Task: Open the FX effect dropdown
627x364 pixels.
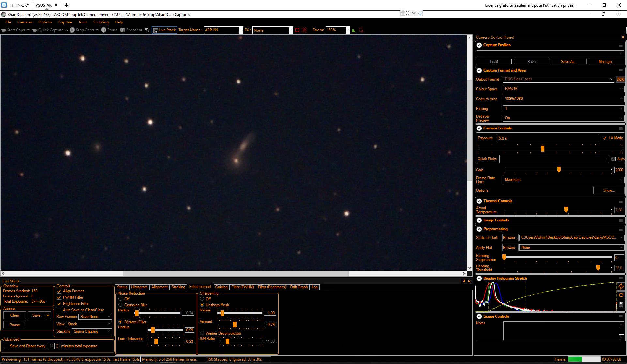Action: (x=291, y=30)
